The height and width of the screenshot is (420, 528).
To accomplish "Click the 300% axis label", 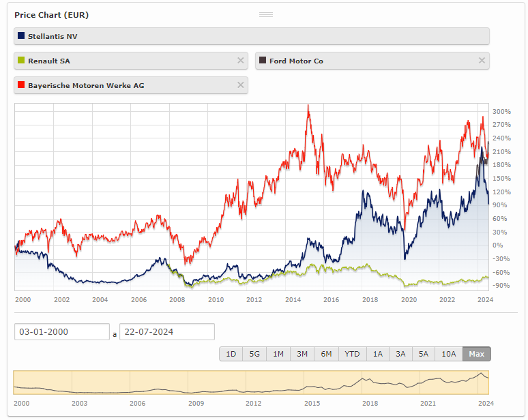I will point(501,111).
